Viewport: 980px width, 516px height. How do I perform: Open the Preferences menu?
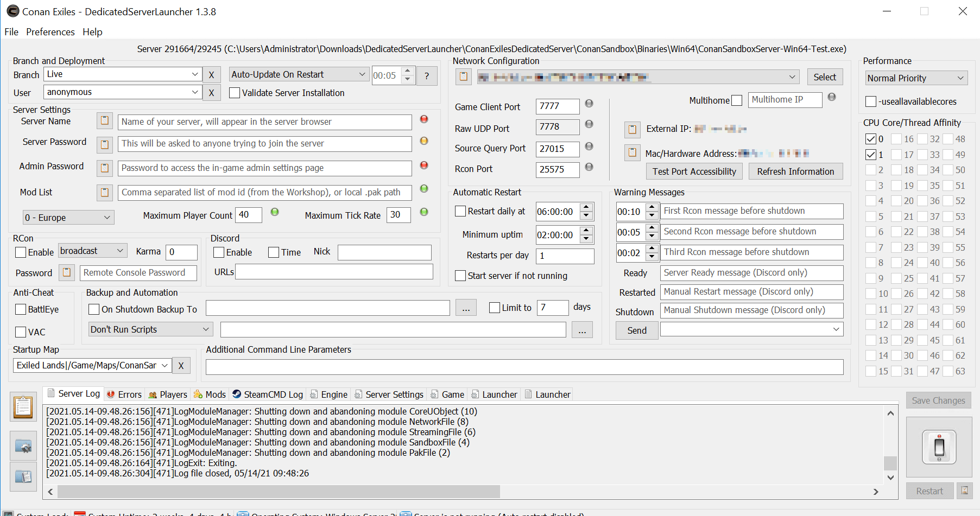(50, 32)
